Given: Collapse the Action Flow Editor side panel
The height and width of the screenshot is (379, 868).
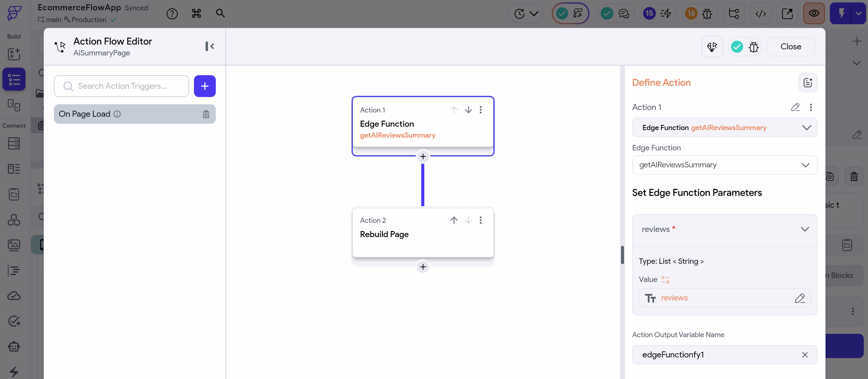Looking at the screenshot, I should click(210, 46).
